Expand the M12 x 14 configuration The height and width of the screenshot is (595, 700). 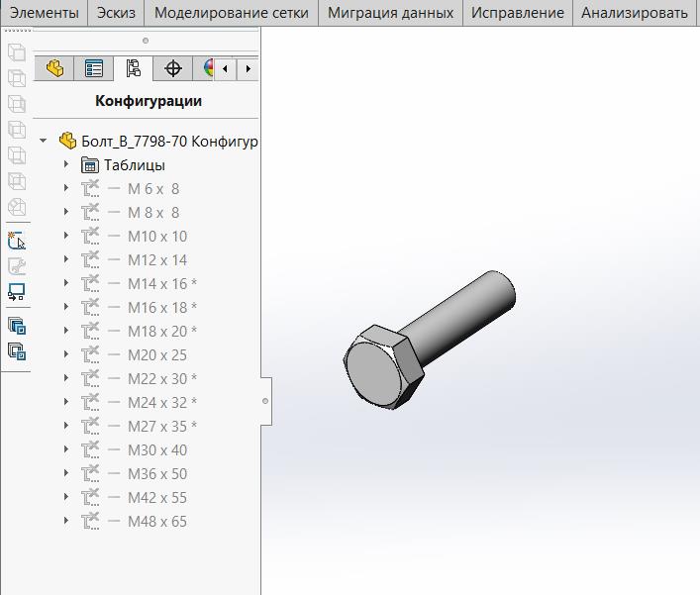tap(66, 259)
